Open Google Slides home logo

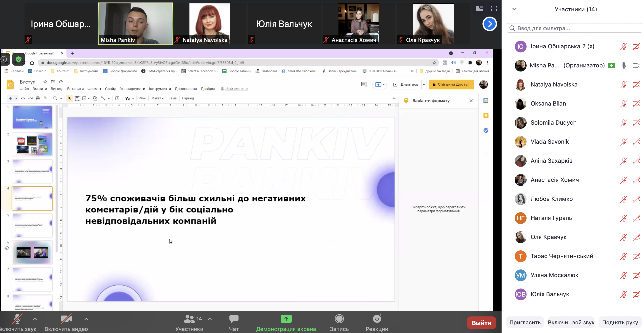point(10,85)
